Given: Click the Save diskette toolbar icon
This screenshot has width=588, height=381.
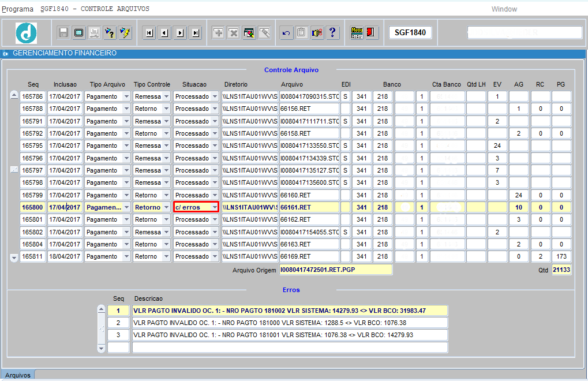Looking at the screenshot, I should click(x=63, y=32).
